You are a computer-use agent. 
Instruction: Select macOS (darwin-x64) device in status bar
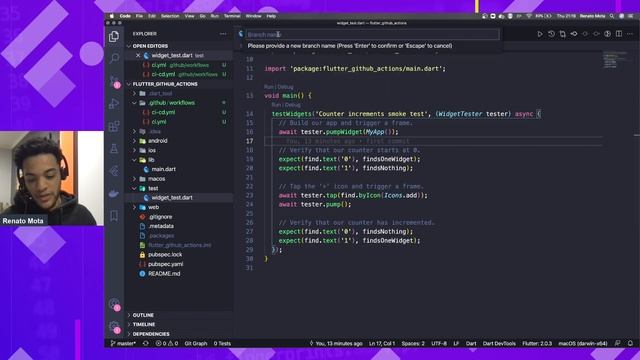point(583,344)
